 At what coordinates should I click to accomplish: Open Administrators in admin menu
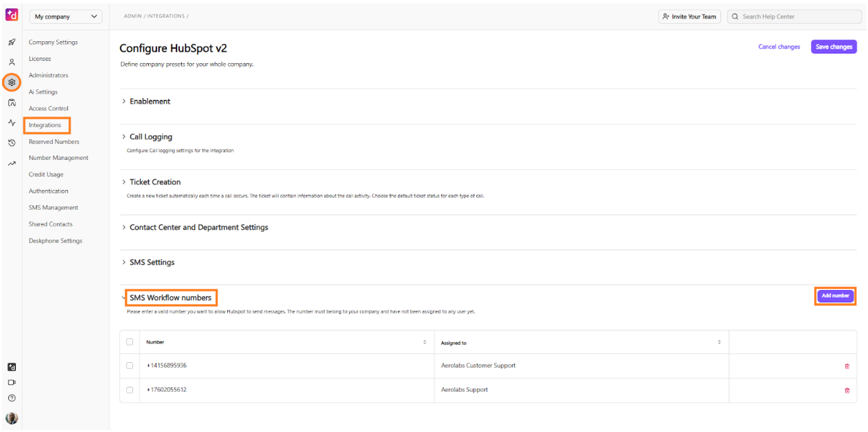click(49, 75)
